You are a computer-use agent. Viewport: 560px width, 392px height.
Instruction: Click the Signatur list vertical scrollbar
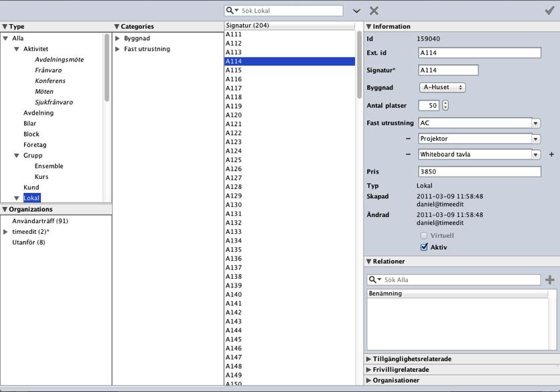(359, 65)
